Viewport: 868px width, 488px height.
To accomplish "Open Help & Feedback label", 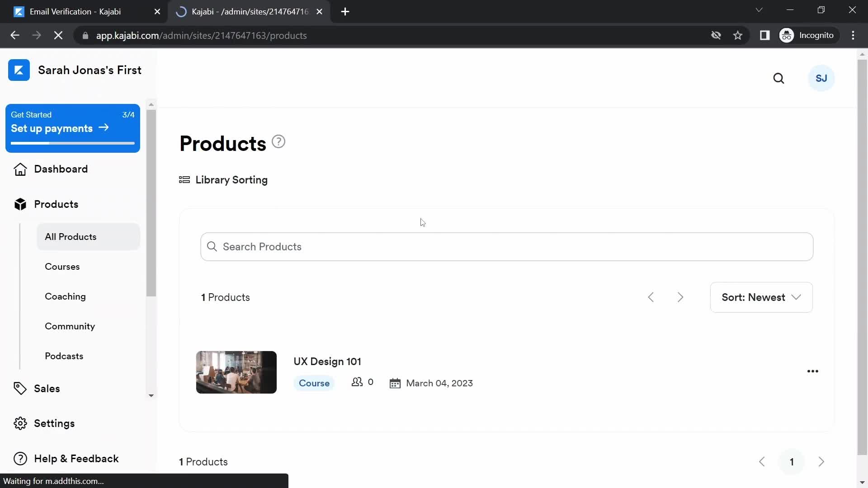I will click(x=76, y=459).
